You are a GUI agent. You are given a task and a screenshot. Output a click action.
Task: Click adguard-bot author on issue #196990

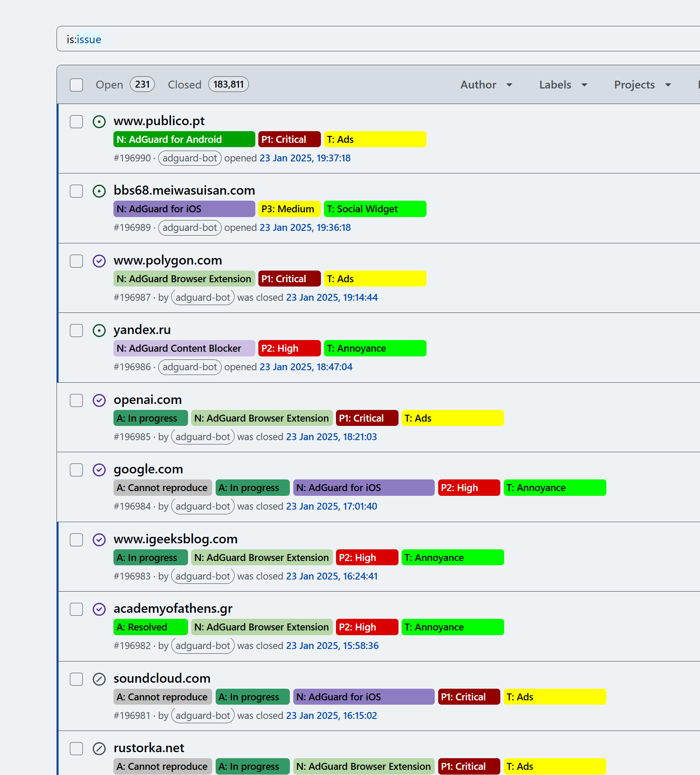click(190, 158)
